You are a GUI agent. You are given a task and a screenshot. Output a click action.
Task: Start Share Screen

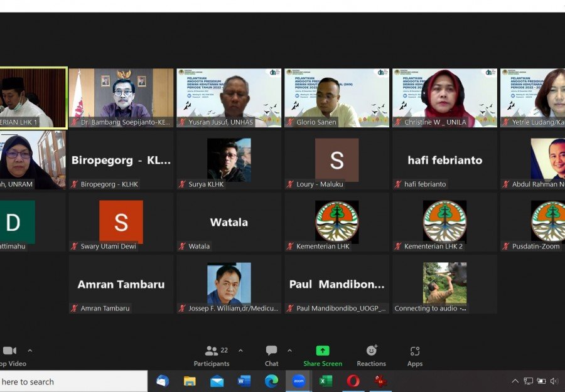point(323,356)
